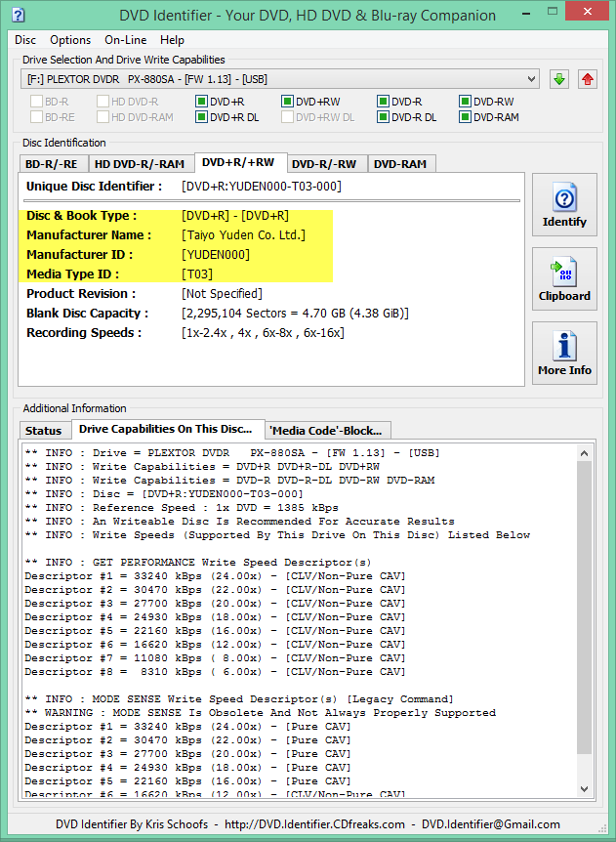Click the Disc & Book Type value

pos(235,216)
